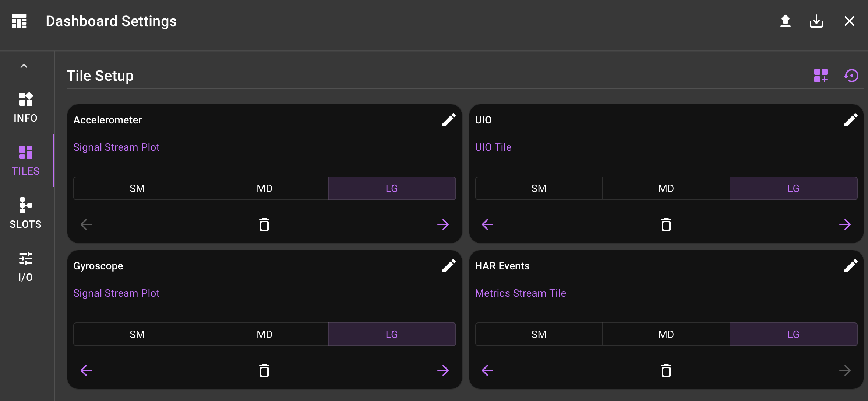Open the INFO section
The image size is (868, 401).
tap(25, 107)
